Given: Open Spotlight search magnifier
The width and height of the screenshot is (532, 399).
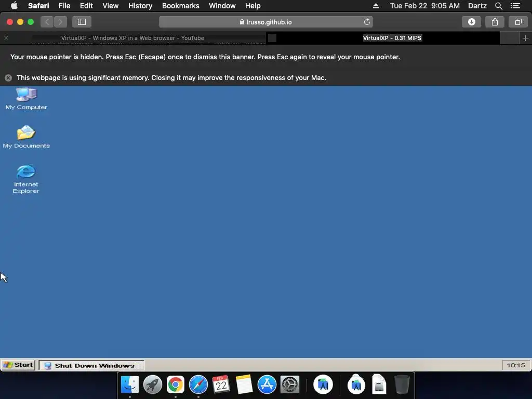Looking at the screenshot, I should tap(498, 6).
